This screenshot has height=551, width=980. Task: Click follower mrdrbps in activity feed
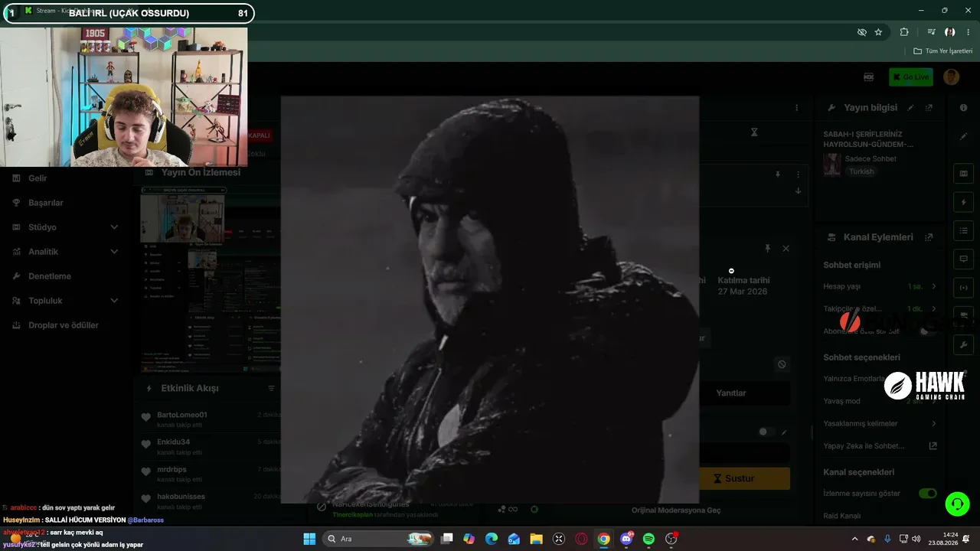[171, 469]
